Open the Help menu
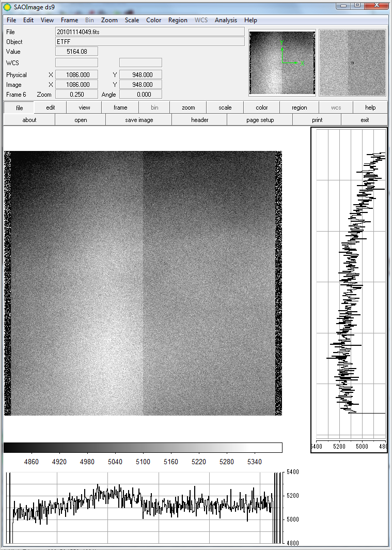The height and width of the screenshot is (550, 392). click(250, 20)
